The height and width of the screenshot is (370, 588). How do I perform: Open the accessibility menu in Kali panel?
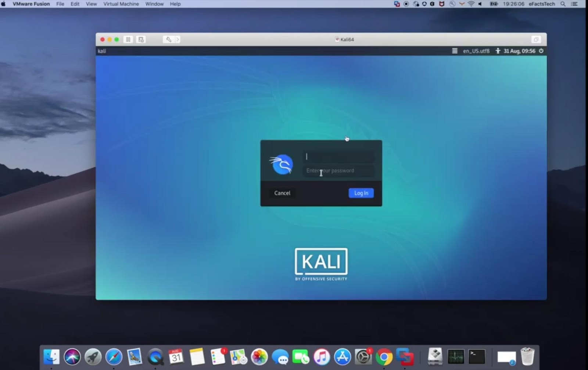click(498, 51)
